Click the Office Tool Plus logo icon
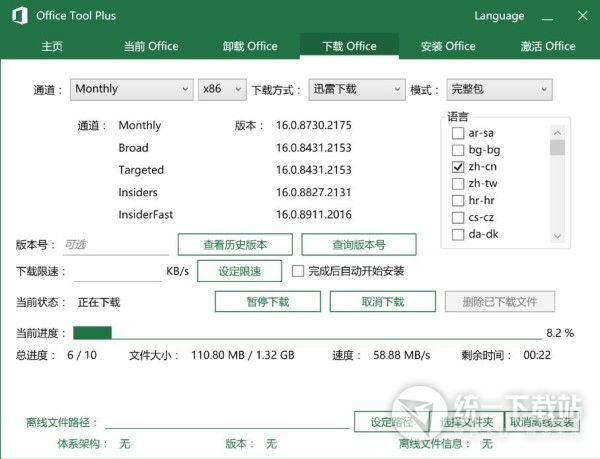 coord(17,16)
